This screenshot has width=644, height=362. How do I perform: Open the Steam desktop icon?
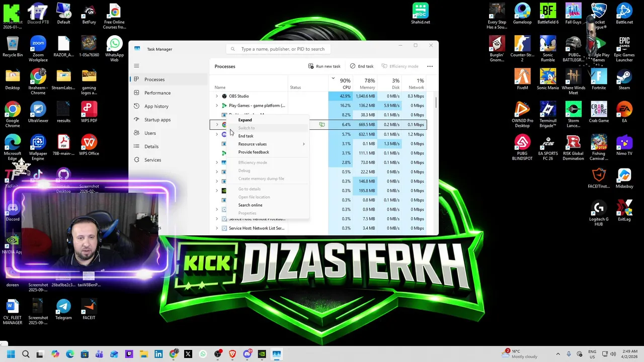[x=624, y=80]
